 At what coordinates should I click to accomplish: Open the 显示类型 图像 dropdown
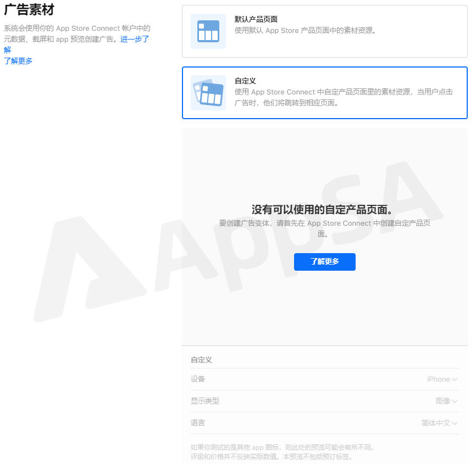446,401
